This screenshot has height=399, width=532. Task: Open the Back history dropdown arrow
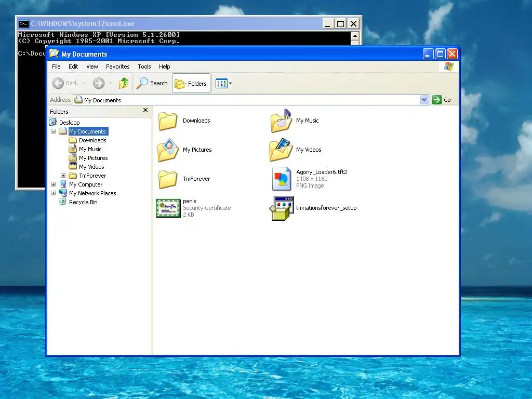[84, 83]
